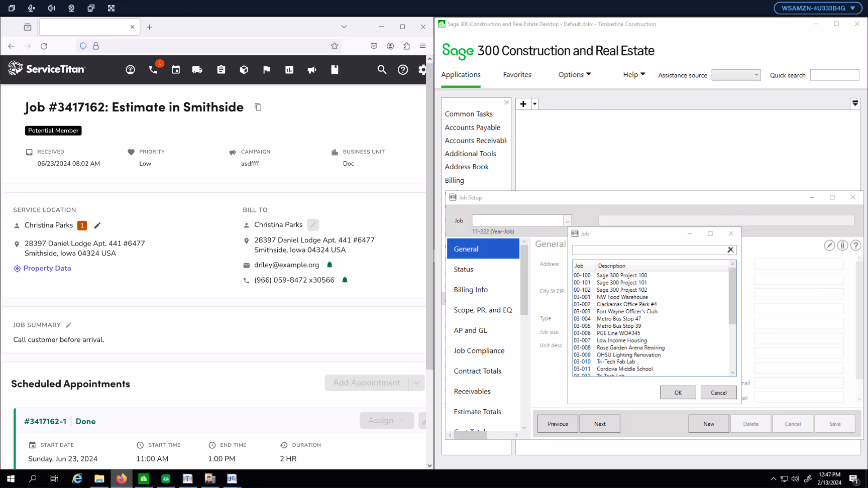Screen dimensions: 868x488
Task: Switch to the Applications tab
Action: (x=461, y=74)
